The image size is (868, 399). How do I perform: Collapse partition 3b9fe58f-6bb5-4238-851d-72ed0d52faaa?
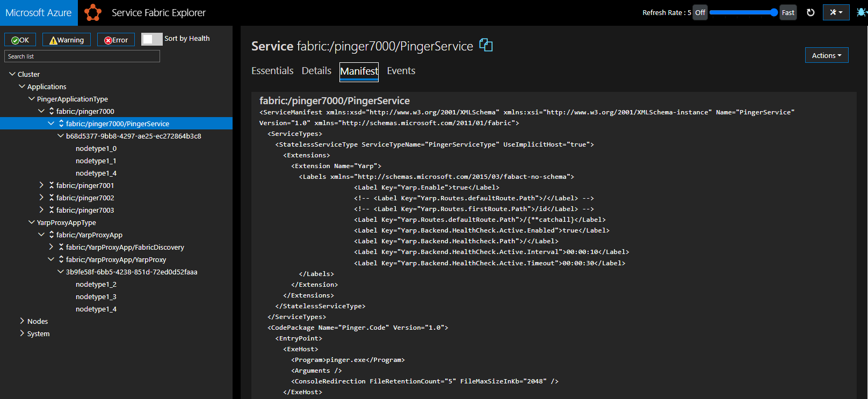pos(61,272)
